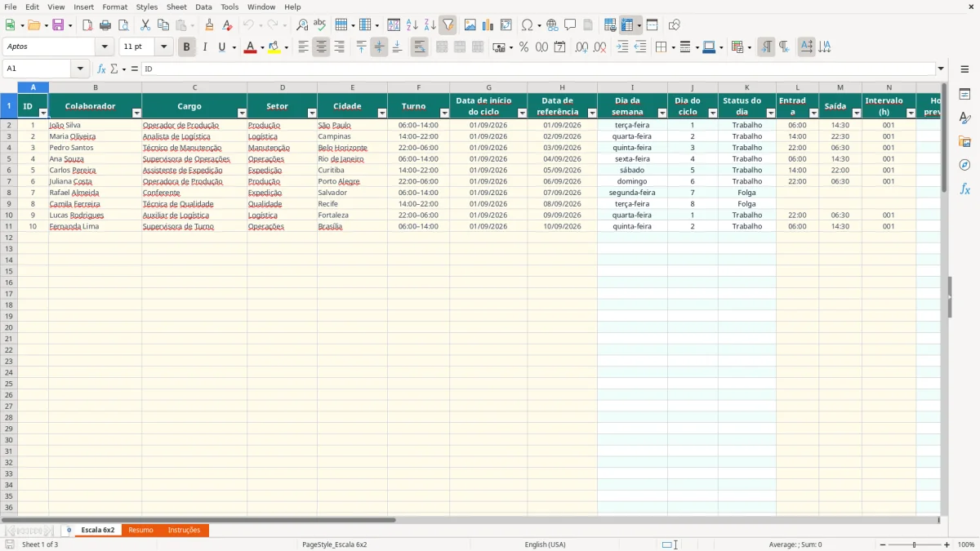
Task: Switch to the Resumo sheet tab
Action: [x=140, y=531]
